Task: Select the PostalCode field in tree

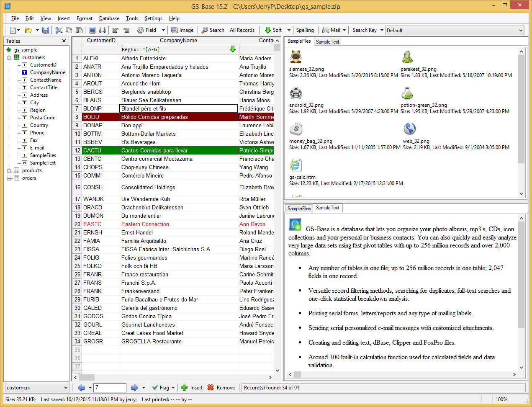Action: pos(43,118)
